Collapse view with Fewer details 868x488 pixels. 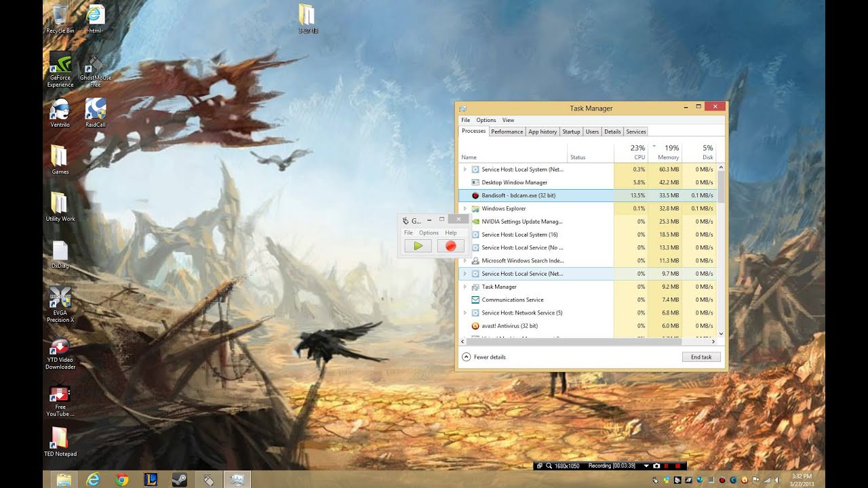coord(484,357)
